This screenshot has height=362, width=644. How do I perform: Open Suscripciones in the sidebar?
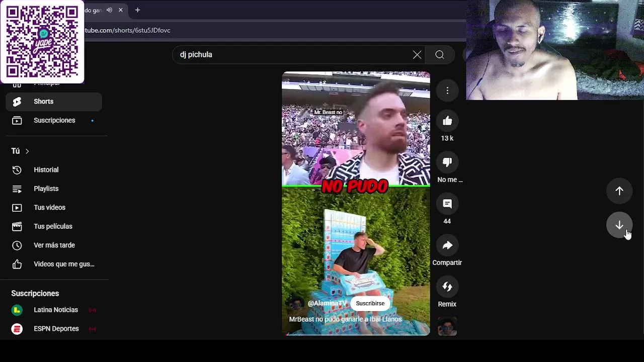click(x=54, y=121)
